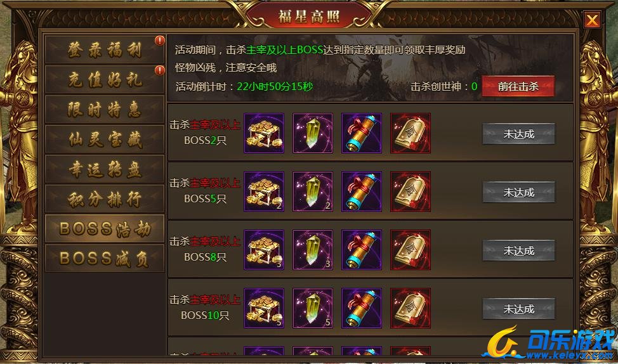Select yellow crystal with 3 in BOSS8只 row
The height and width of the screenshot is (364, 618).
pyautogui.click(x=313, y=250)
